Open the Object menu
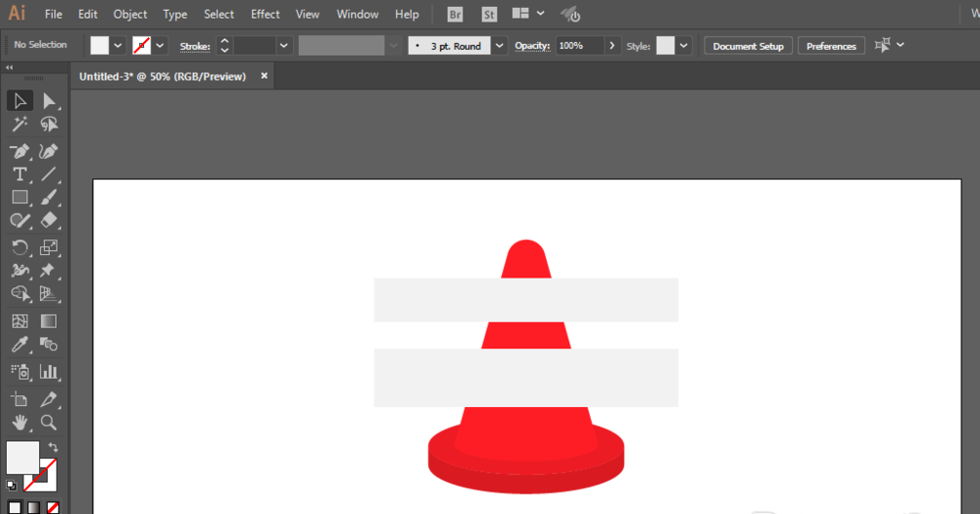The width and height of the screenshot is (980, 514). coord(130,15)
